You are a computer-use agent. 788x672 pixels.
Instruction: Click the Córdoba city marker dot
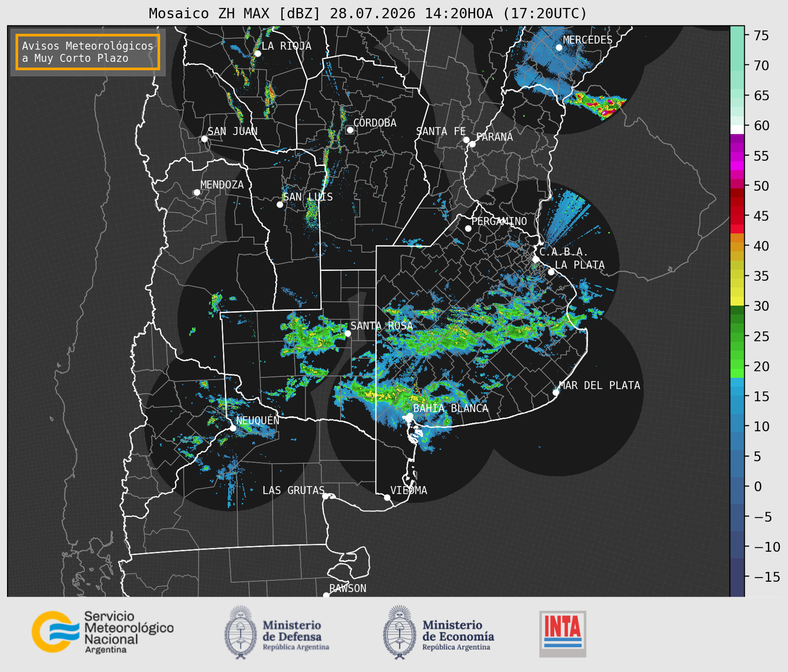click(x=350, y=130)
